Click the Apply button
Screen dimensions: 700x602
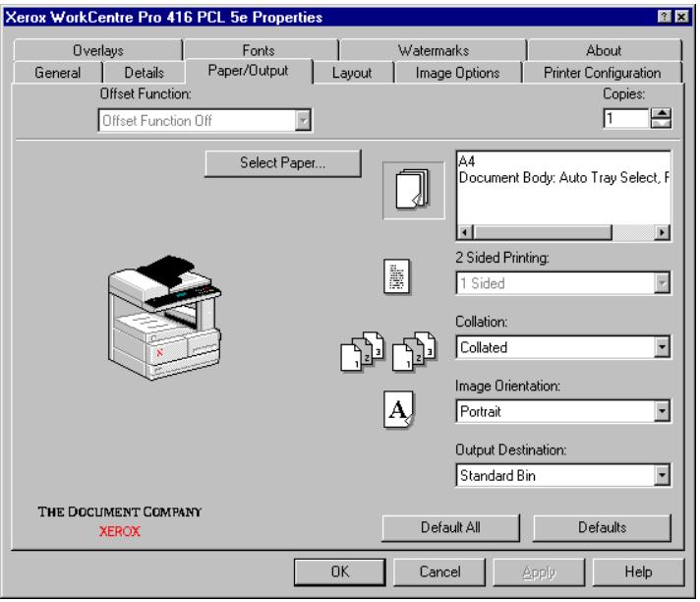[539, 572]
